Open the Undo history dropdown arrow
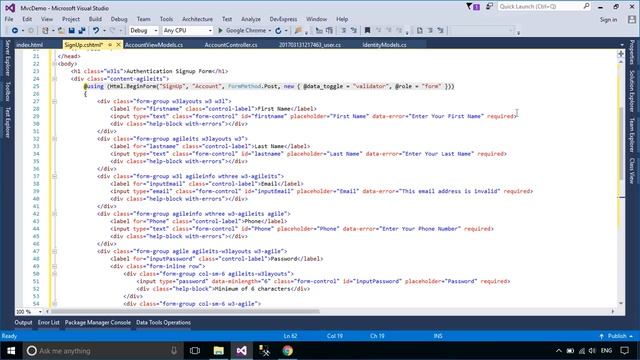Screen dimensions: 640x360 104,31
